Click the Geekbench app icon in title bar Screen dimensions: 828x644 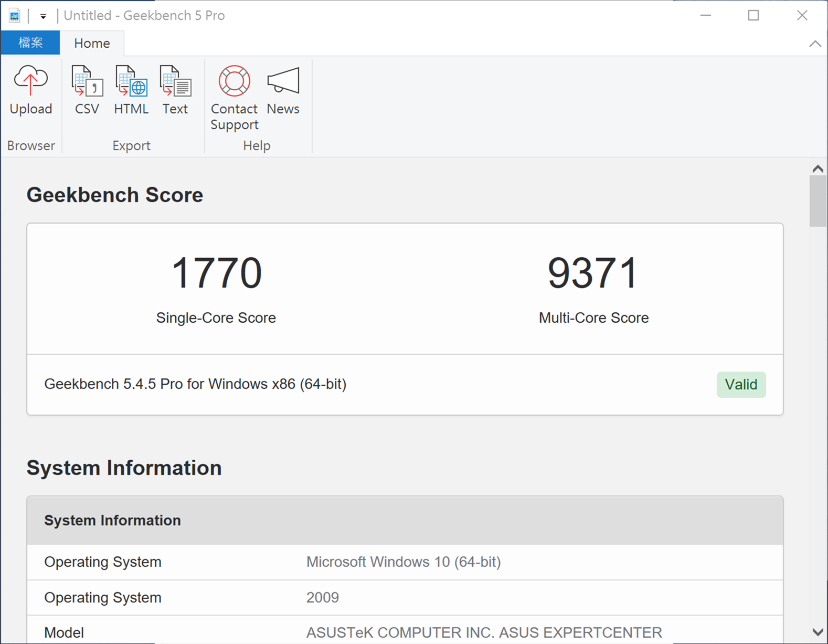coord(14,16)
